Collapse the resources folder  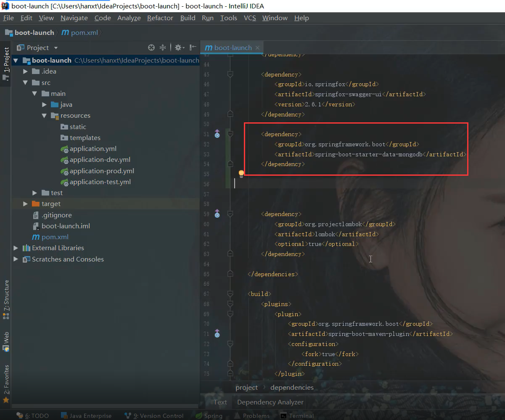coord(44,116)
